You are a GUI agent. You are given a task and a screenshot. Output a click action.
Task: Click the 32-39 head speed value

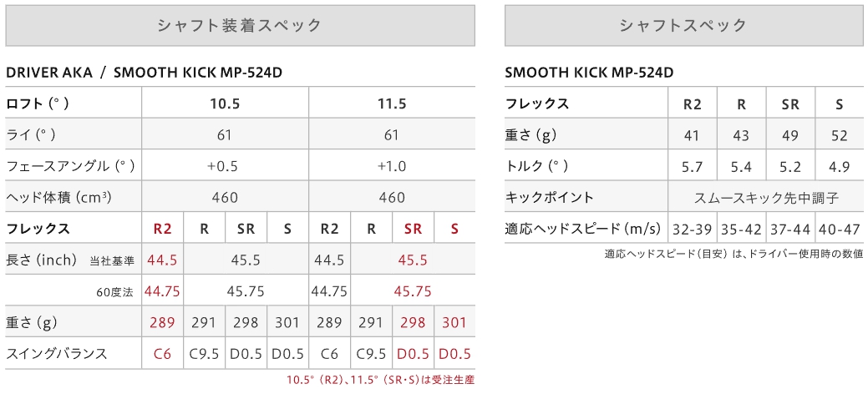tap(692, 229)
